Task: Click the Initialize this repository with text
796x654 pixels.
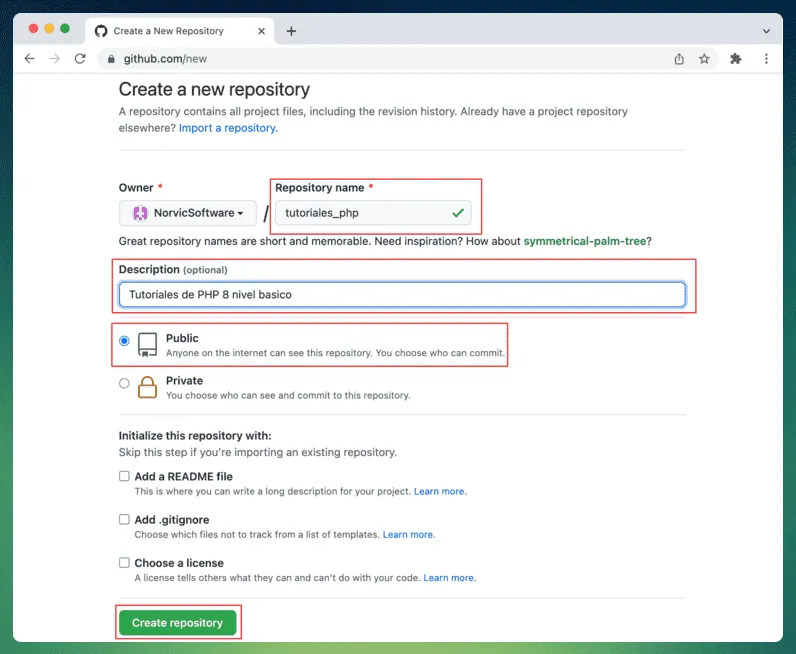Action: point(195,436)
